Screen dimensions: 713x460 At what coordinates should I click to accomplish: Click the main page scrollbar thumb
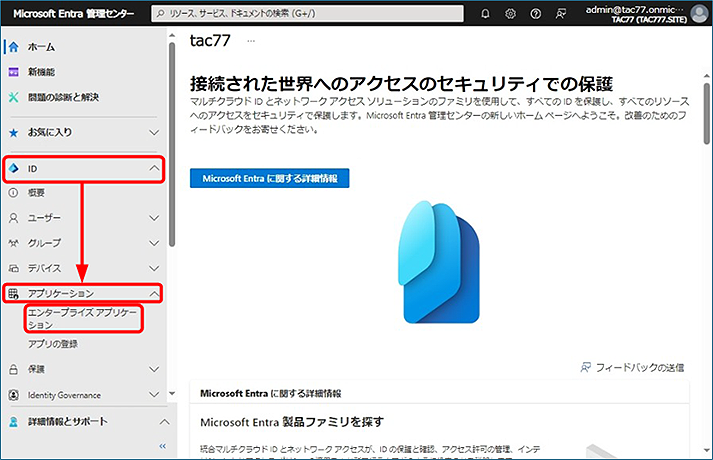coord(706,114)
